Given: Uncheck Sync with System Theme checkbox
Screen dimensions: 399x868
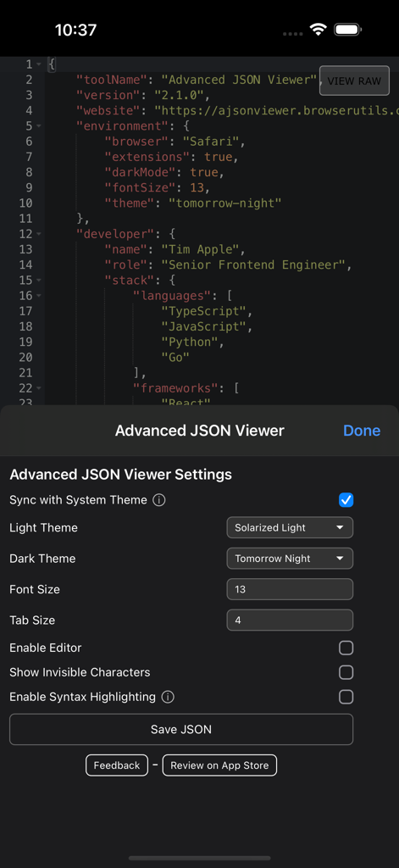Looking at the screenshot, I should [x=346, y=500].
